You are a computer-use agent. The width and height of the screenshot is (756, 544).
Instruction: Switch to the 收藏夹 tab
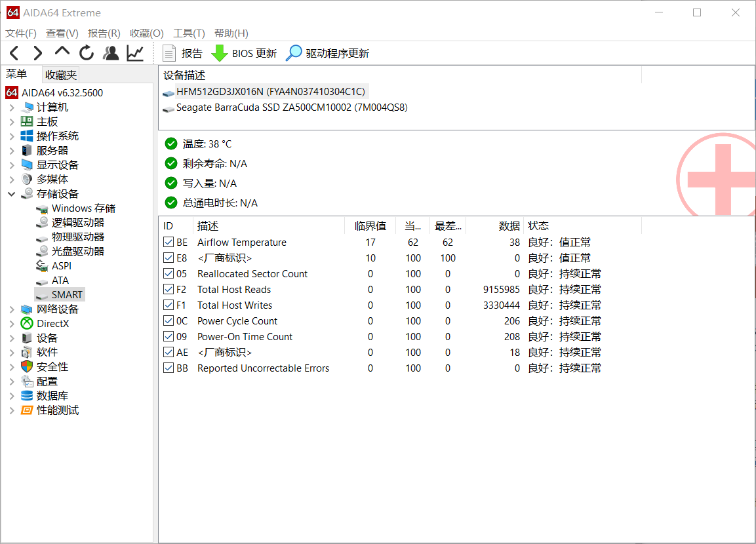61,75
